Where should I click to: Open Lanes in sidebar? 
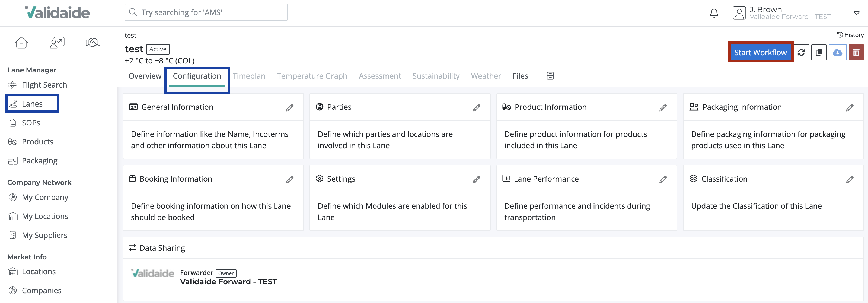pyautogui.click(x=32, y=104)
